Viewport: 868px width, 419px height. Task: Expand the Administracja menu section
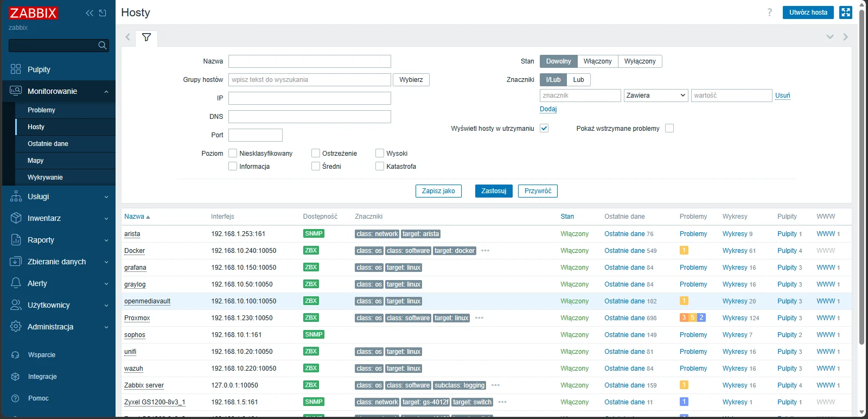pos(106,327)
